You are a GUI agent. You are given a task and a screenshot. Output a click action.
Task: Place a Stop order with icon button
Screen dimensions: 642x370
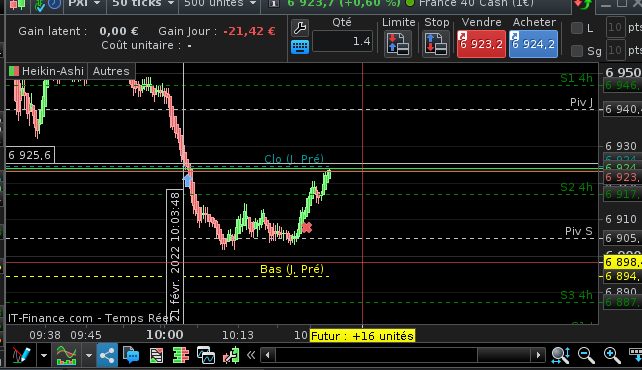[435, 44]
